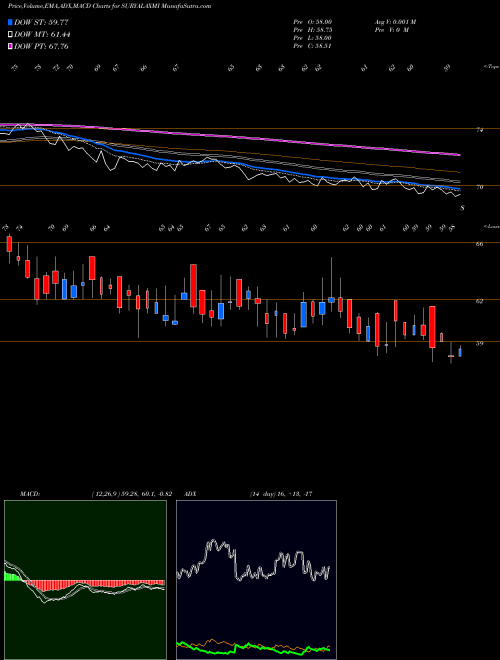The width and height of the screenshot is (500, 660).
Task: Click the last blue candlestick on the right
Action: [x=460, y=352]
